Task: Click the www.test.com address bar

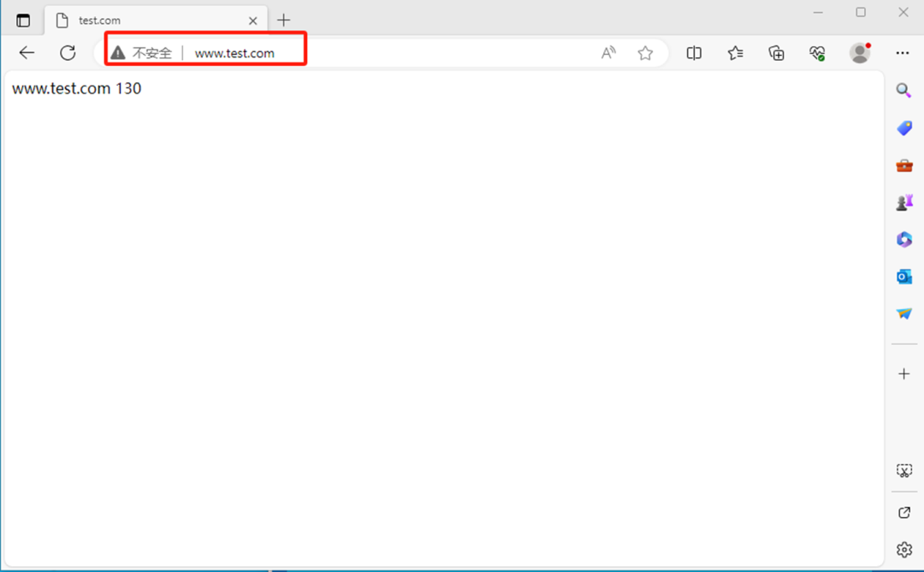Action: (x=385, y=53)
